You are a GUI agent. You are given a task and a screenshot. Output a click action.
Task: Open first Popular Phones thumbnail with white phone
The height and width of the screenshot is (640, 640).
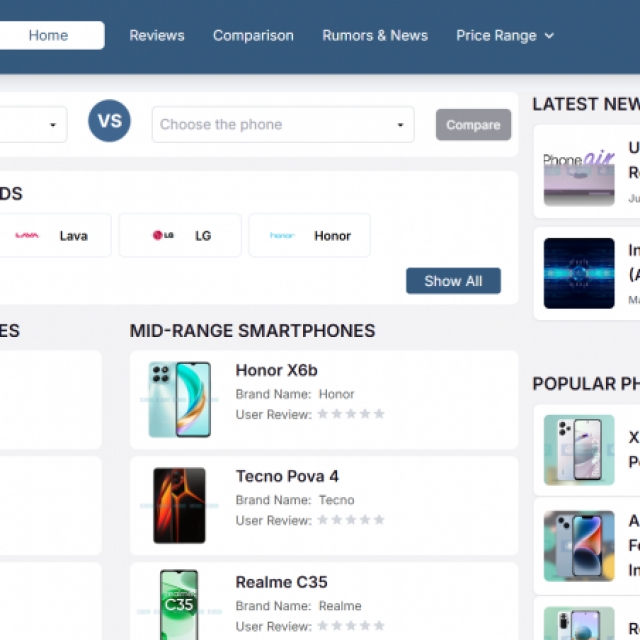click(579, 450)
